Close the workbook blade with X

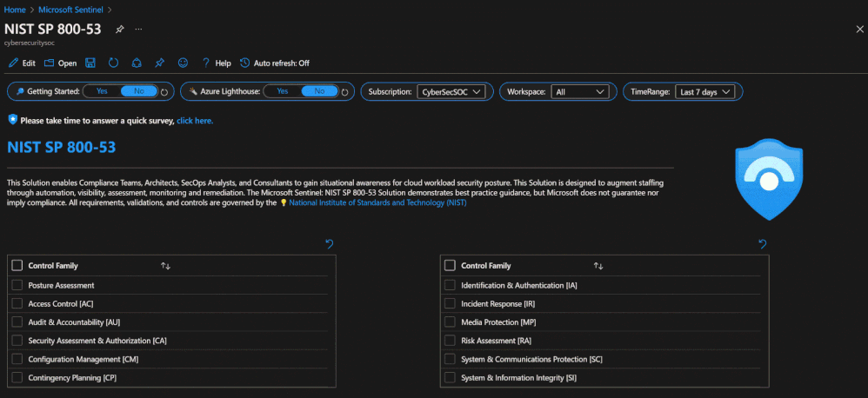859,30
